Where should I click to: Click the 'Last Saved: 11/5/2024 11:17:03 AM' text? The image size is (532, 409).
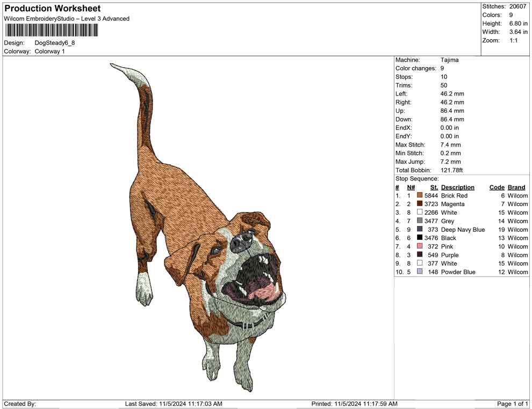[x=174, y=404]
